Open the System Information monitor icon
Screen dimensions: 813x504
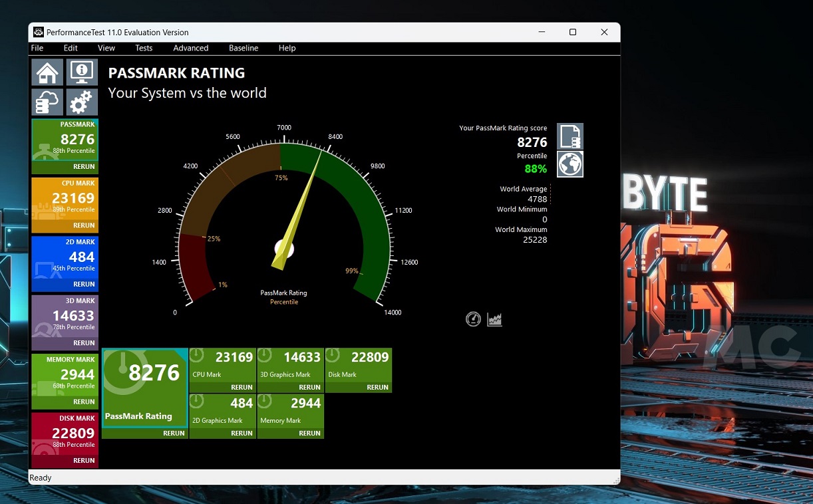click(82, 72)
